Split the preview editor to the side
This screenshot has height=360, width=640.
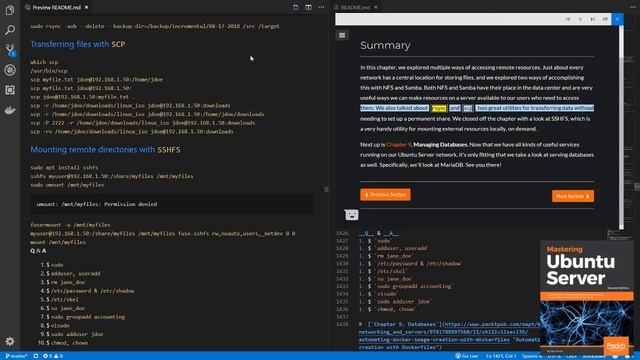click(309, 7)
